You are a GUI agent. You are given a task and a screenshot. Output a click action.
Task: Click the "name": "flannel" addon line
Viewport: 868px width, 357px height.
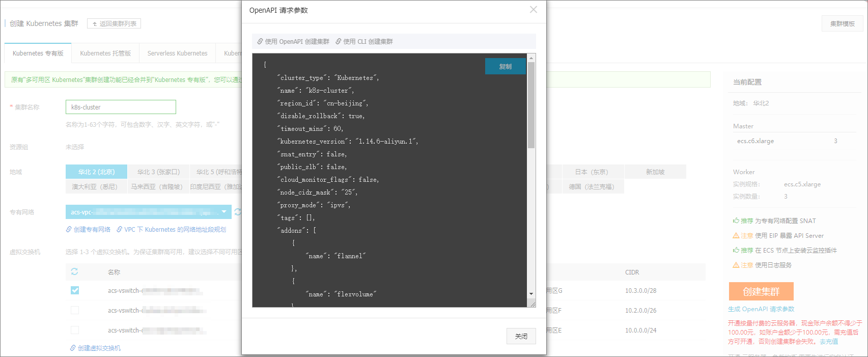336,256
